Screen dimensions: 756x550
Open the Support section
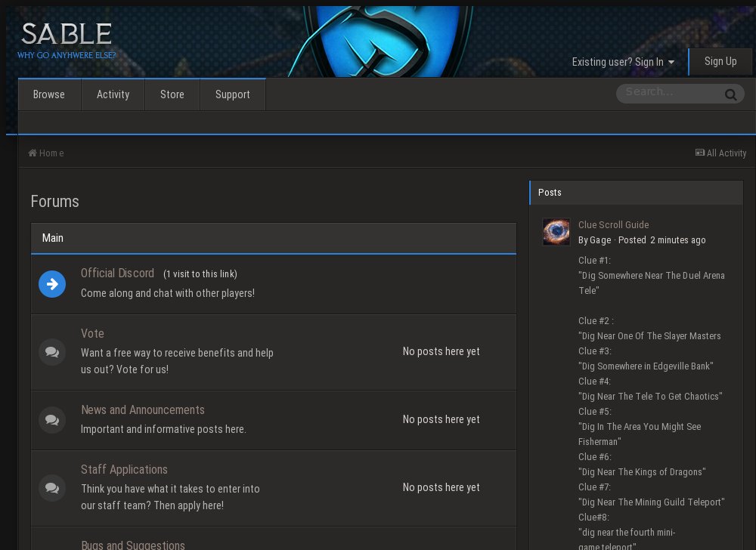pos(232,94)
